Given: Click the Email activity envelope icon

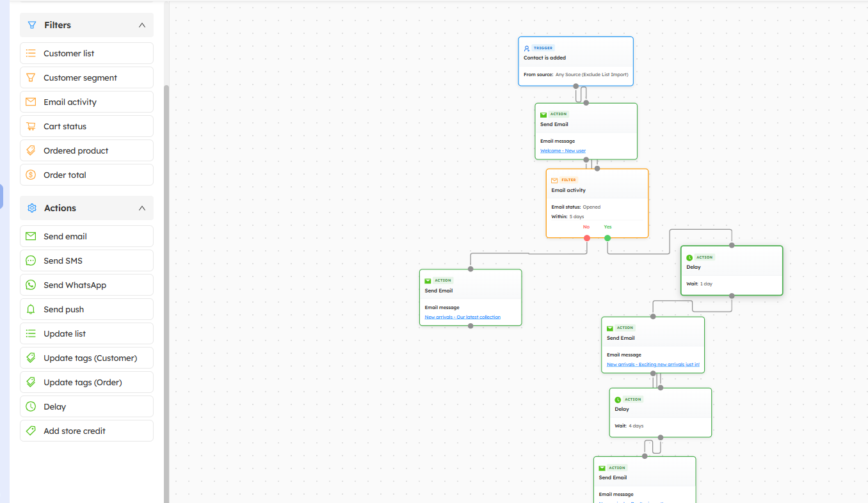Looking at the screenshot, I should click(x=31, y=102).
